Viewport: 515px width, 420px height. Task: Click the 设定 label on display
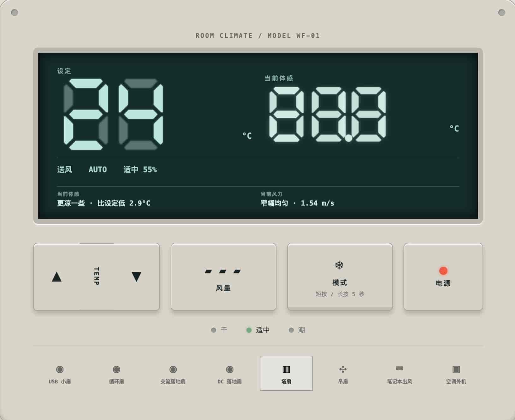tap(64, 71)
